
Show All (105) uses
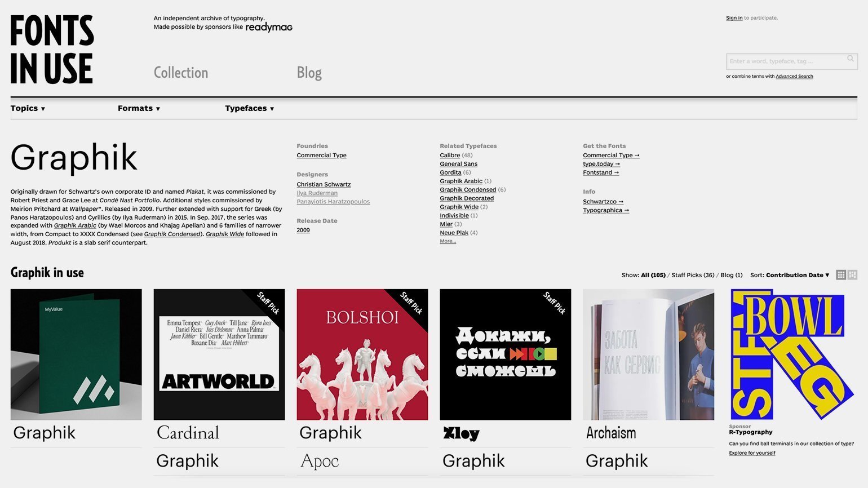coord(653,275)
